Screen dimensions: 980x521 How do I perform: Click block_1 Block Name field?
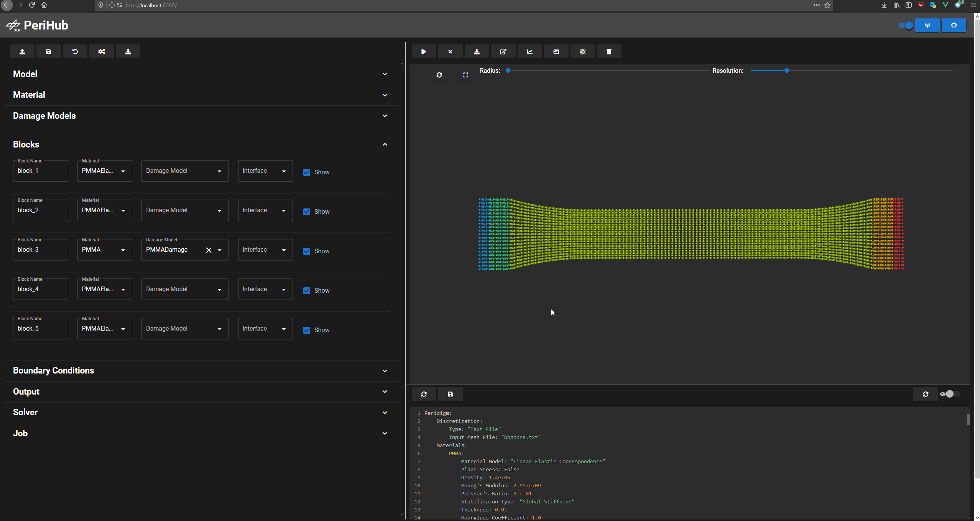click(41, 171)
